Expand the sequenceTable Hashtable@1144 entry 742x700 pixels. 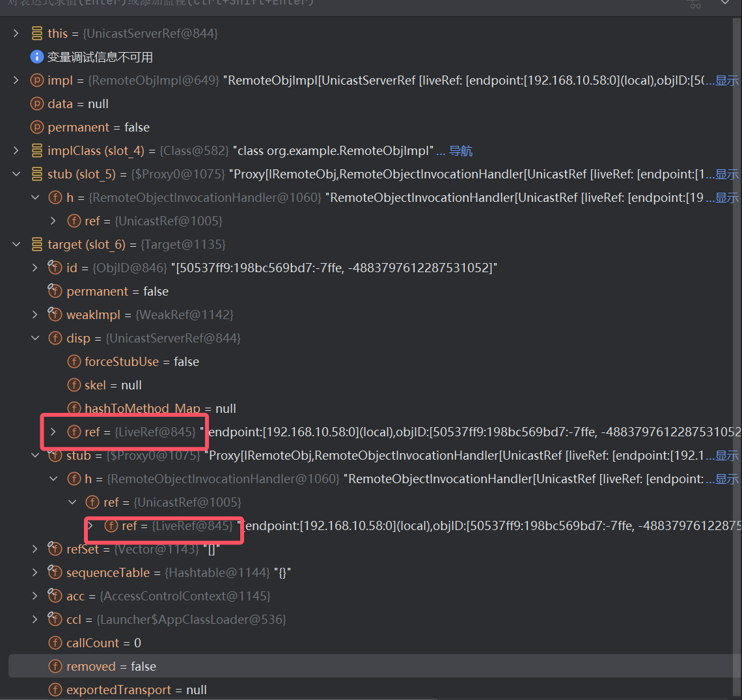[x=35, y=573]
